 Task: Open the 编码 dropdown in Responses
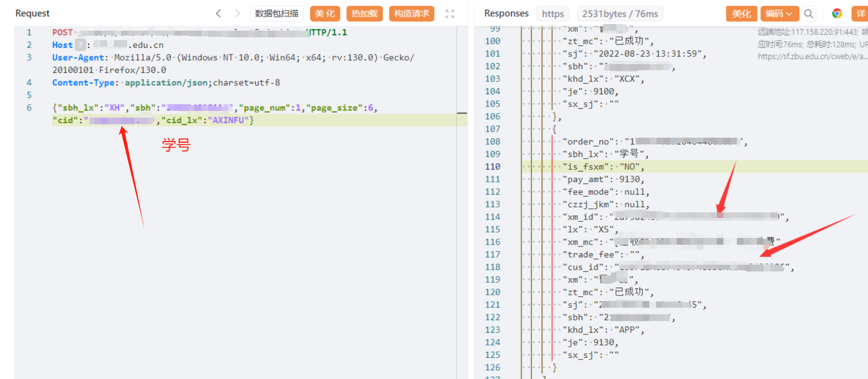pyautogui.click(x=779, y=14)
